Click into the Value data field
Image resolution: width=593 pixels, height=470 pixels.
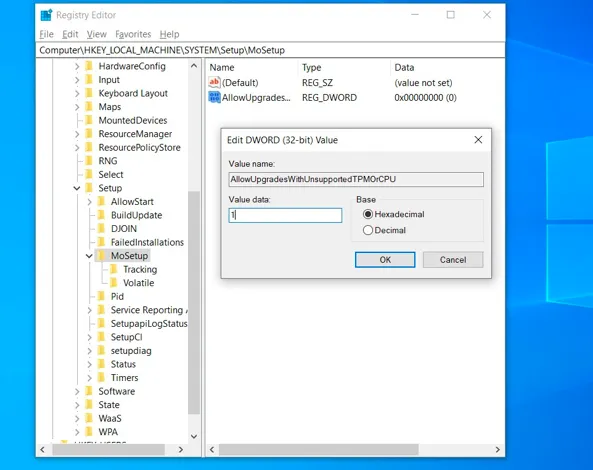click(285, 215)
